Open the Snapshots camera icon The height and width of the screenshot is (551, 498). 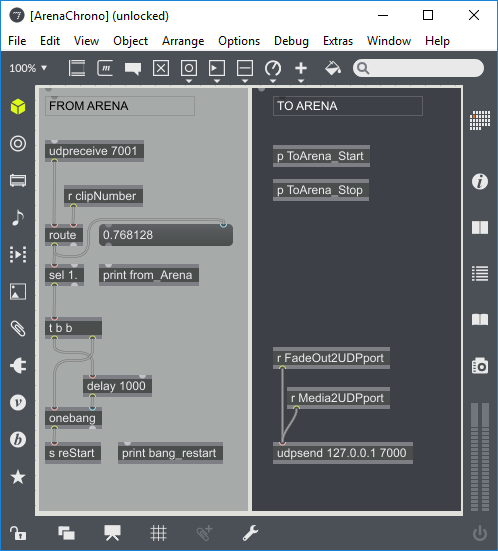(480, 366)
